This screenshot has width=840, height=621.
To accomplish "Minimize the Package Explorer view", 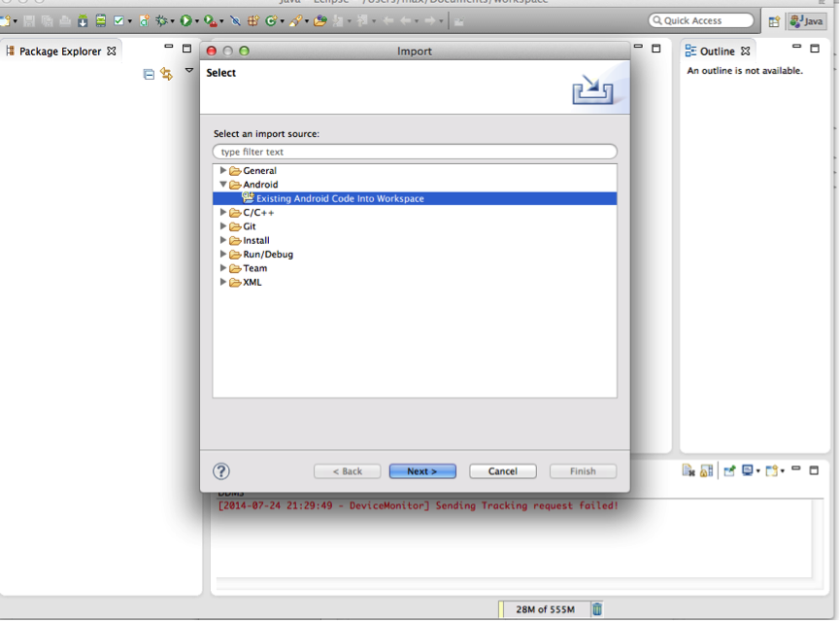I will coord(169,47).
